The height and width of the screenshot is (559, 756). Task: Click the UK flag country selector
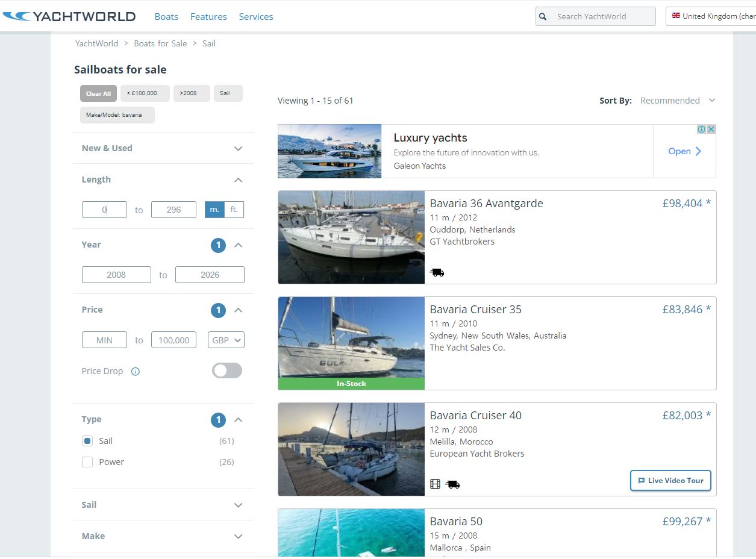point(711,16)
